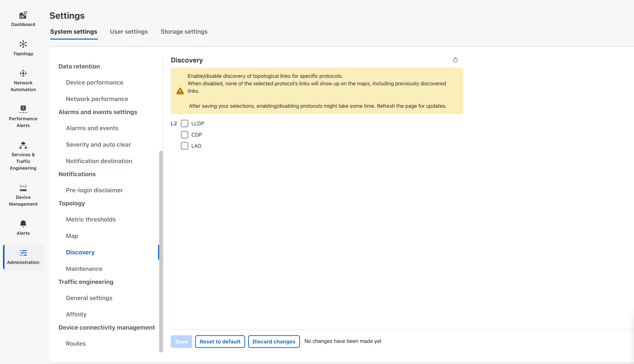The height and width of the screenshot is (364, 634).
Task: Click Data retention section heading
Action: [79, 66]
